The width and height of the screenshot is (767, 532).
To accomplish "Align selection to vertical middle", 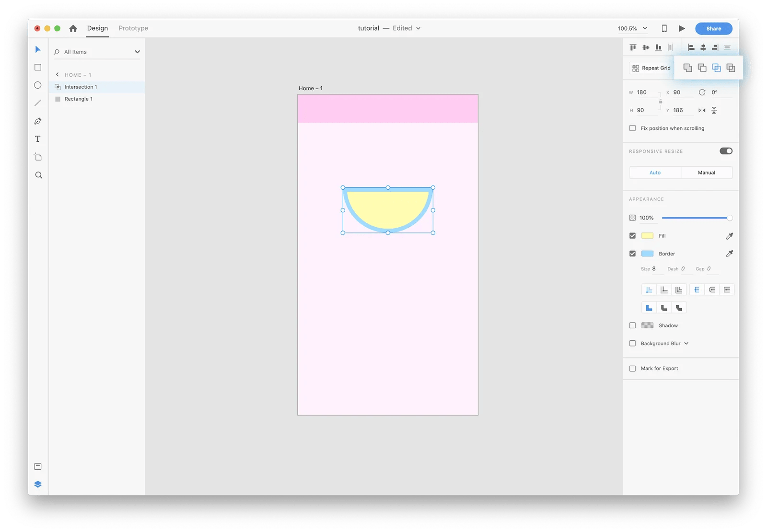I will (x=646, y=47).
